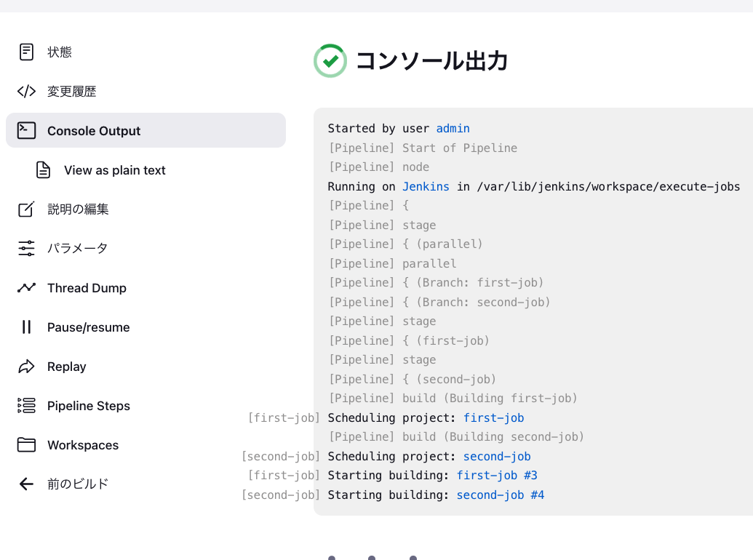Viewport: 753px width, 560px height.
Task: Click the Pipeline Steps list icon
Action: (x=26, y=405)
